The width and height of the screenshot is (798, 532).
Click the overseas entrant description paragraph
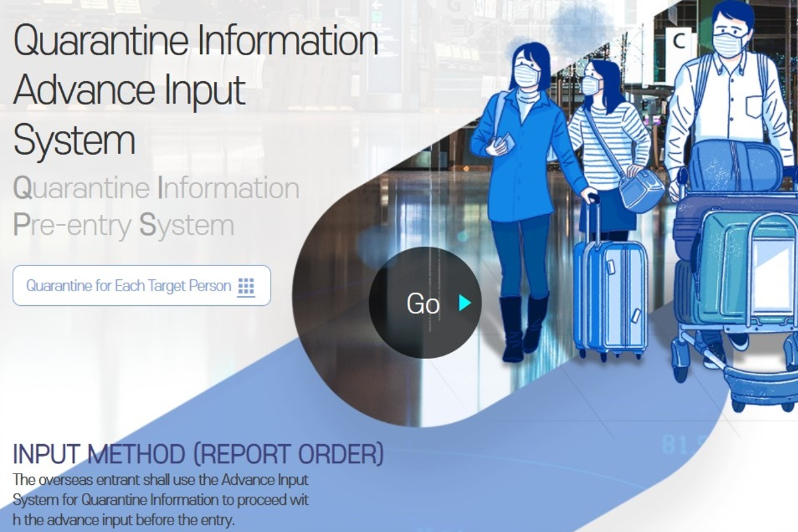(x=161, y=499)
